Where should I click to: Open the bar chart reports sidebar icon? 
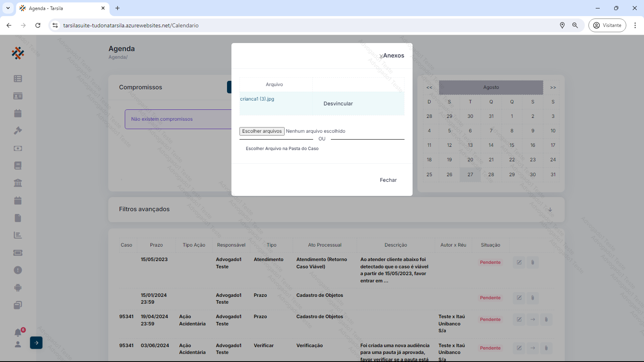[18, 235]
